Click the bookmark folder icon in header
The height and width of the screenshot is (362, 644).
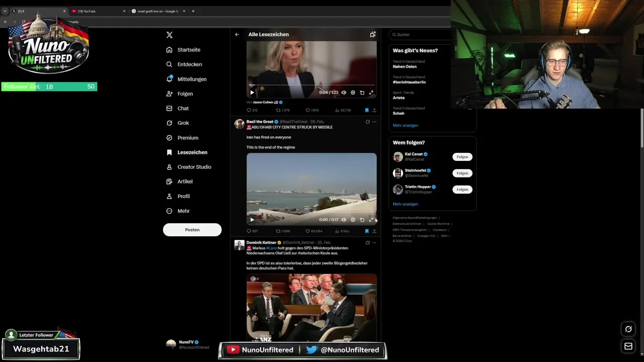click(x=373, y=35)
